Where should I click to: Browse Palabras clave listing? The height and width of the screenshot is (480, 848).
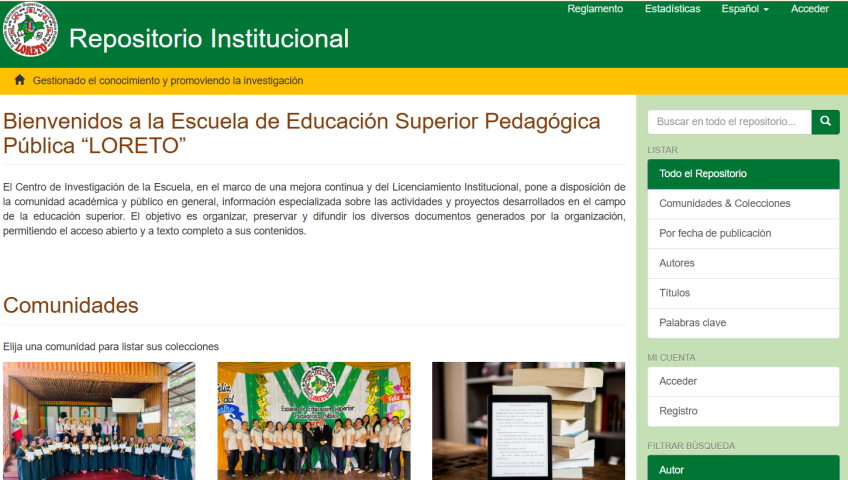pos(743,323)
